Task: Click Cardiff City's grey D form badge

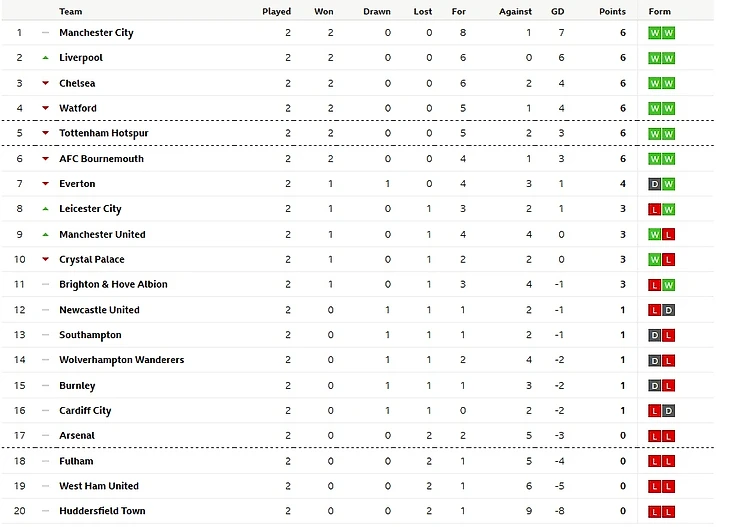Action: [669, 410]
